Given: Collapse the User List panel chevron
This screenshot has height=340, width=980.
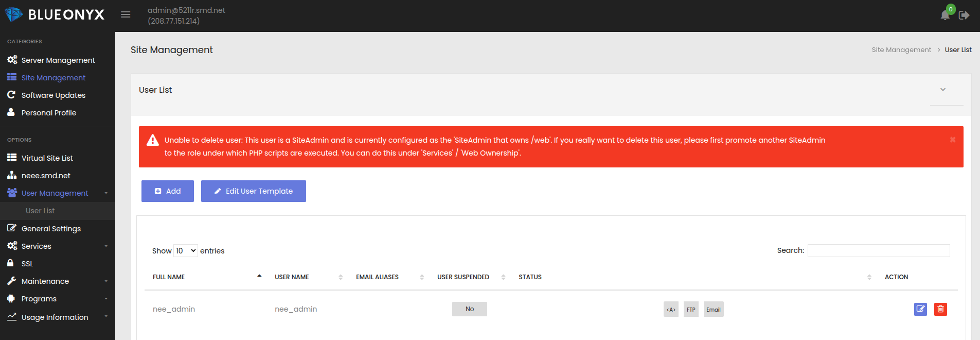Looking at the screenshot, I should click(x=943, y=90).
